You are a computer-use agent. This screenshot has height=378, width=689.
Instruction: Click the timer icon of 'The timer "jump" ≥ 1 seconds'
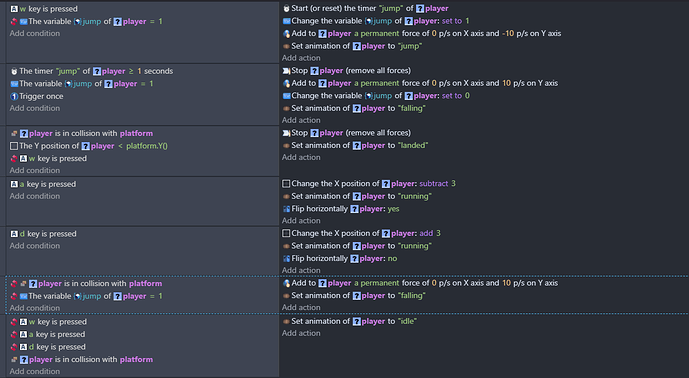14,71
